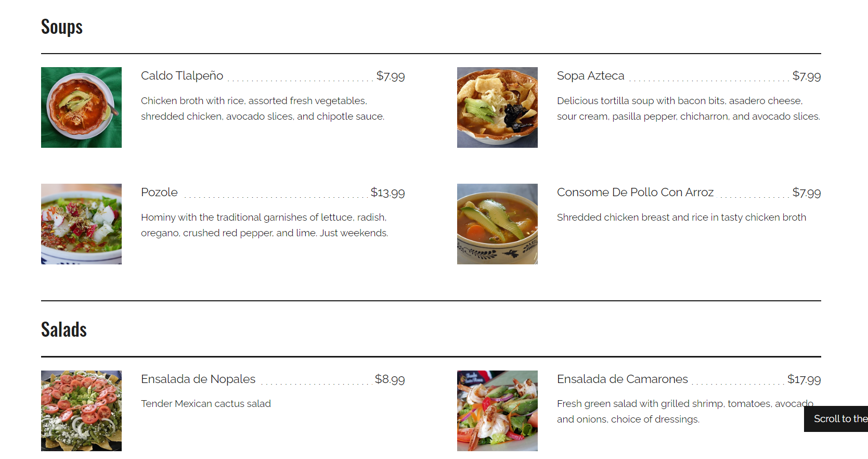The height and width of the screenshot is (459, 868).
Task: Click the $13.99 Pozole price
Action: 387,193
